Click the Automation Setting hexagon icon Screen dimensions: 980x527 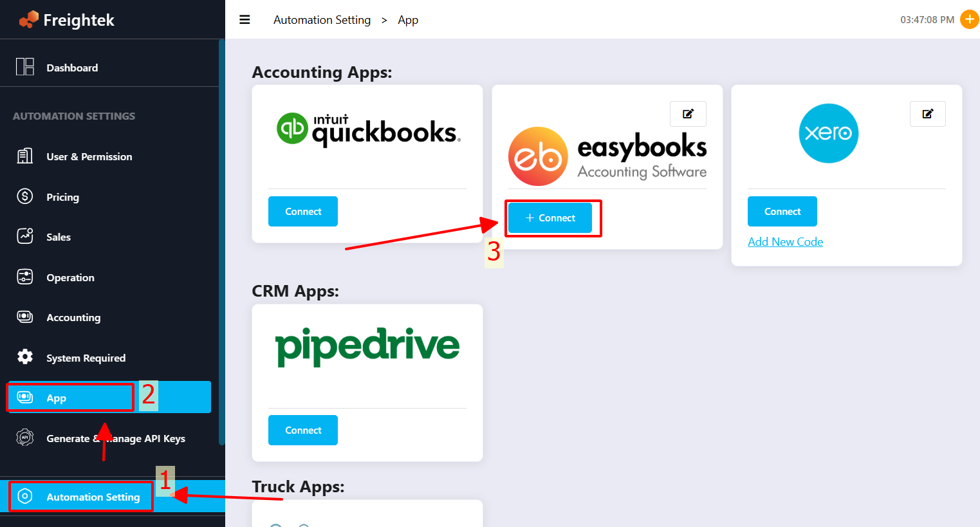click(25, 496)
